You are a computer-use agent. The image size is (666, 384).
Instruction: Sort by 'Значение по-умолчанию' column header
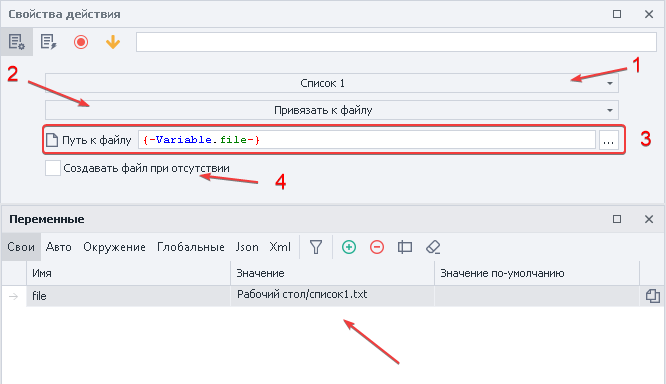(537, 273)
